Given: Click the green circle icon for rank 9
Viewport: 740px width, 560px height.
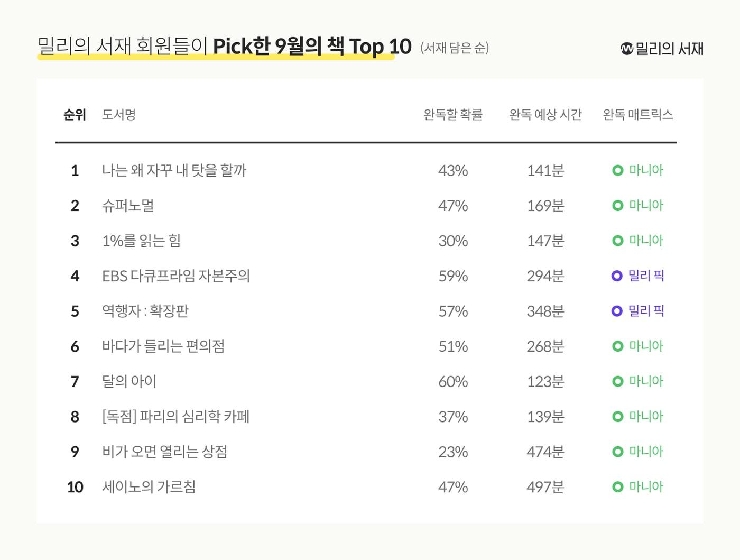Looking at the screenshot, I should tap(617, 452).
